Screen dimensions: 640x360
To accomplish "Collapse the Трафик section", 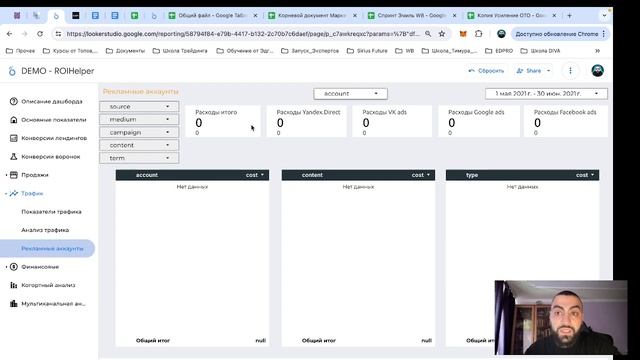I will click(x=6, y=193).
